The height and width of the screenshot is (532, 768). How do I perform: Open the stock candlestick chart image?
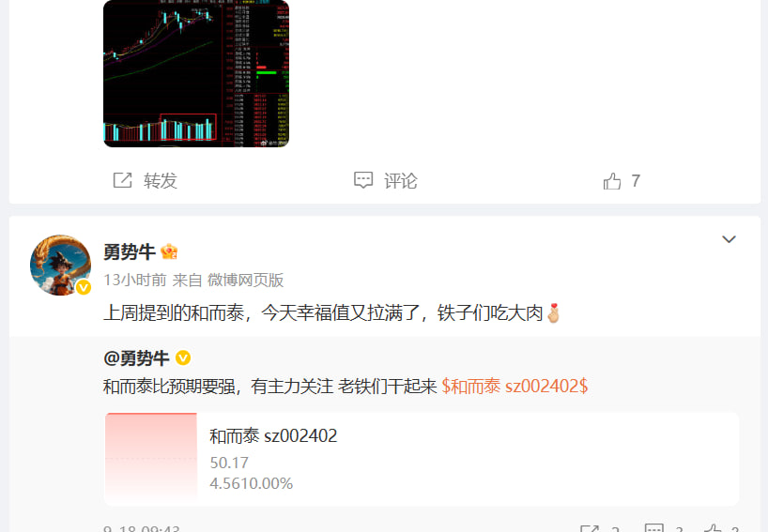coord(196,73)
